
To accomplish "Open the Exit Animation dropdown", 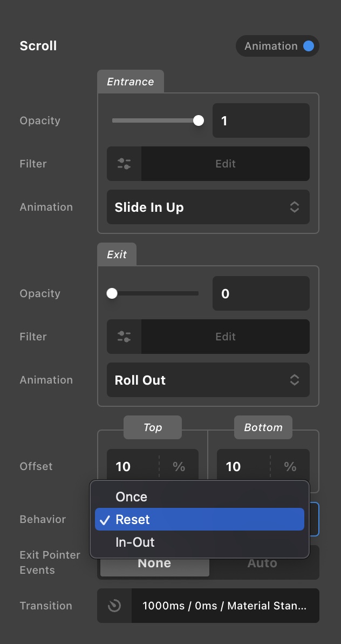I will tap(208, 380).
